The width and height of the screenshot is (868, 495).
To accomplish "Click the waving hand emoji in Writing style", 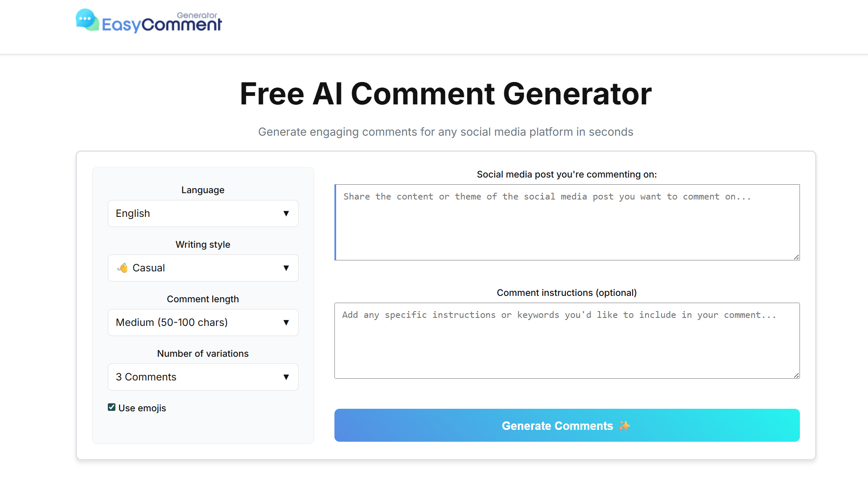I will click(123, 268).
